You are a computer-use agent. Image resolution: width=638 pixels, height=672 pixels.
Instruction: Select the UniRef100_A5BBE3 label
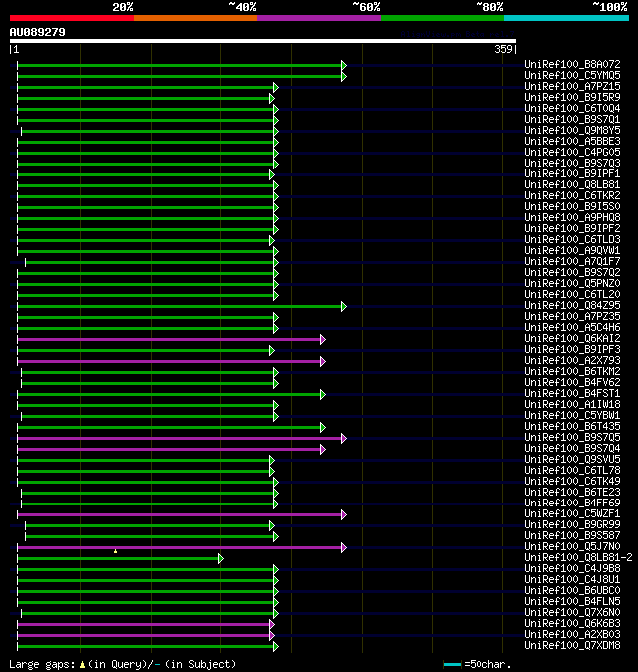click(x=572, y=141)
